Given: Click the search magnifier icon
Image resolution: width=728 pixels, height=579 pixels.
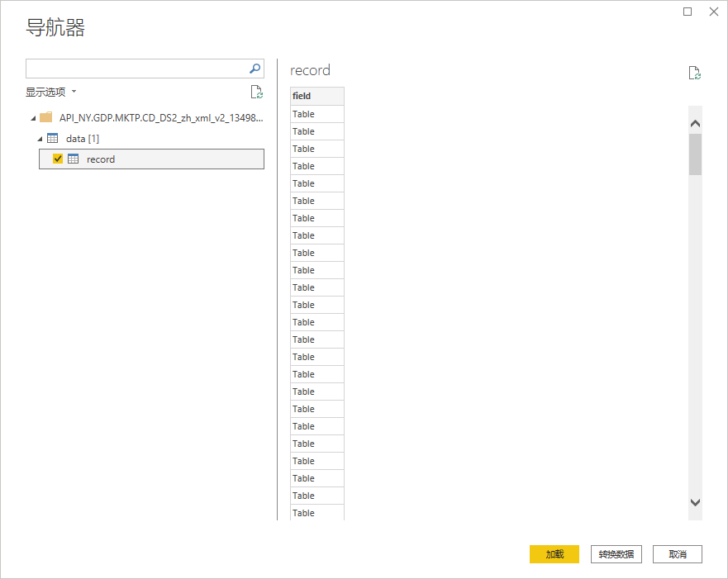Looking at the screenshot, I should click(255, 69).
